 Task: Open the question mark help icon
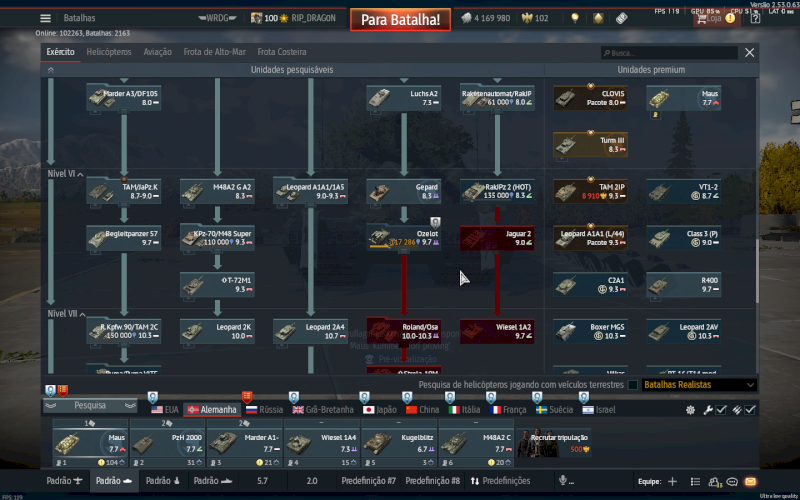tap(755, 18)
